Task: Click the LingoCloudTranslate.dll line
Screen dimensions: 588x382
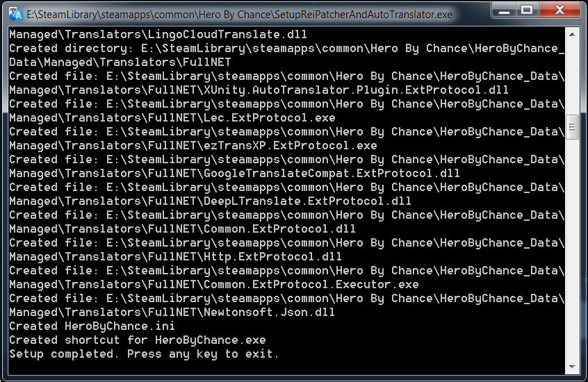Action: pyautogui.click(x=158, y=35)
